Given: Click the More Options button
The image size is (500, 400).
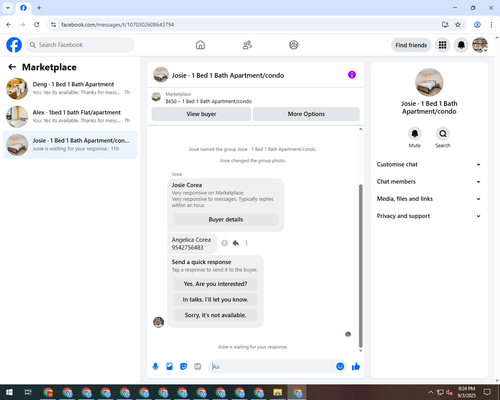Looking at the screenshot, I should 306,114.
